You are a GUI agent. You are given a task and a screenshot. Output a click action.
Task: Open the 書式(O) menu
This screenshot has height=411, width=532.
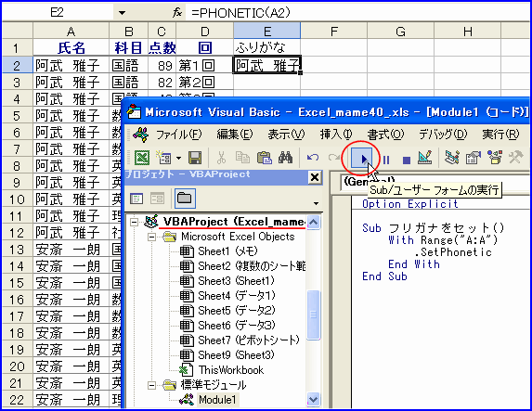coord(385,135)
